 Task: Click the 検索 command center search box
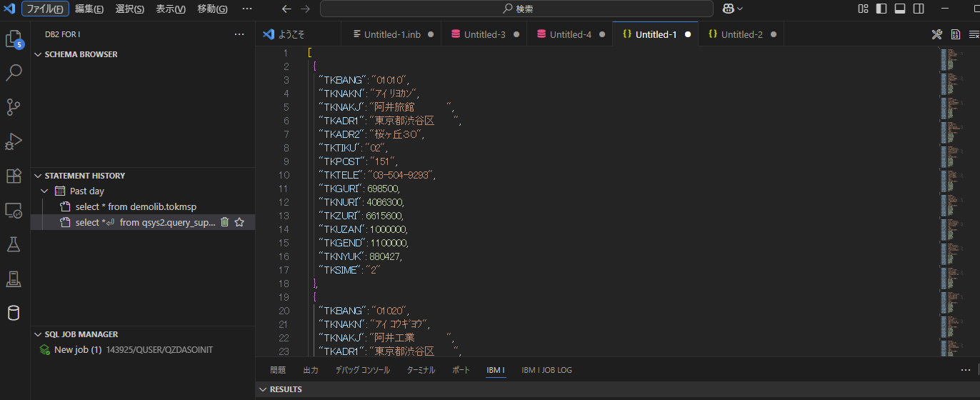pos(516,9)
